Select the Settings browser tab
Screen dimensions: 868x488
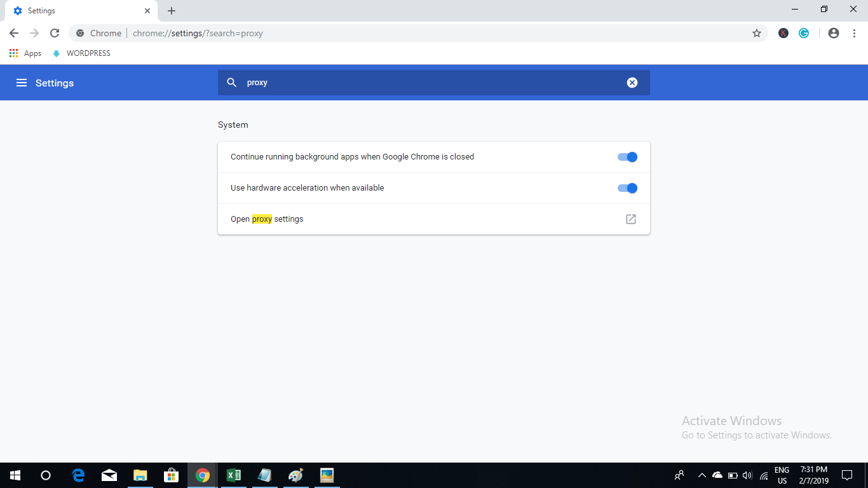click(x=80, y=11)
